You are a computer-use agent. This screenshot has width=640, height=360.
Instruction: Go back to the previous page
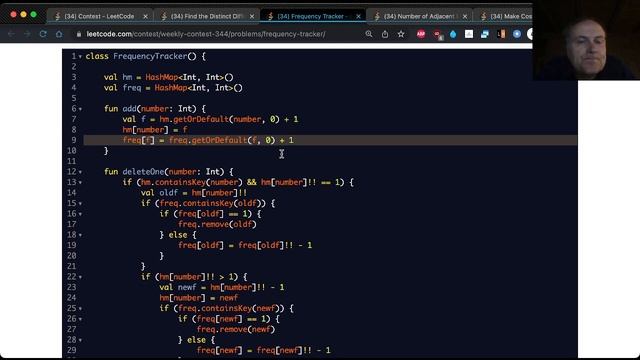(x=11, y=34)
